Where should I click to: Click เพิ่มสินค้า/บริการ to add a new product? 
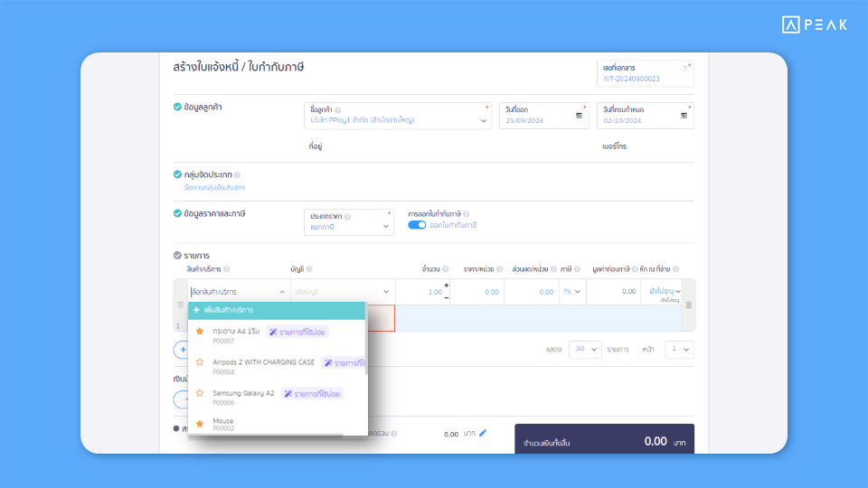(229, 310)
